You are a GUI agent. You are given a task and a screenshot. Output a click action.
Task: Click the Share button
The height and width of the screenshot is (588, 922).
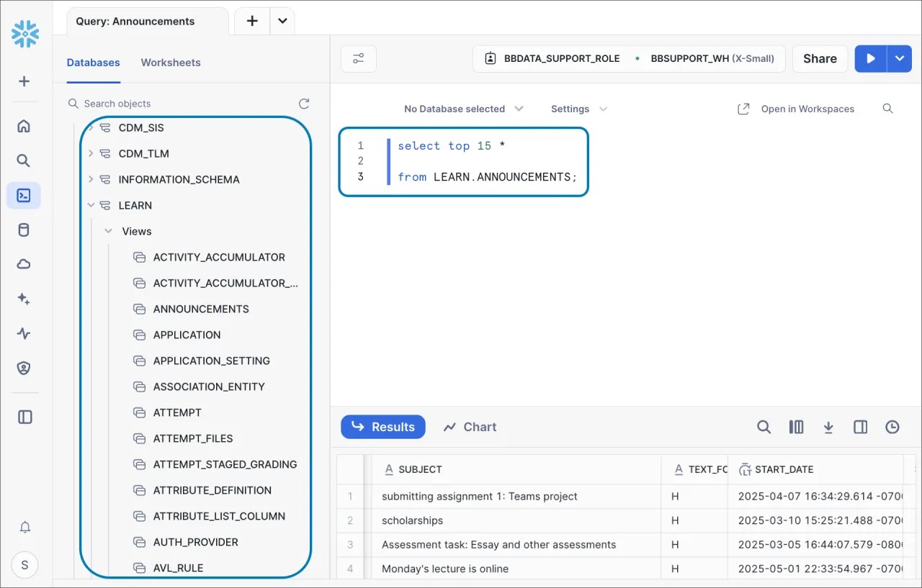820,58
